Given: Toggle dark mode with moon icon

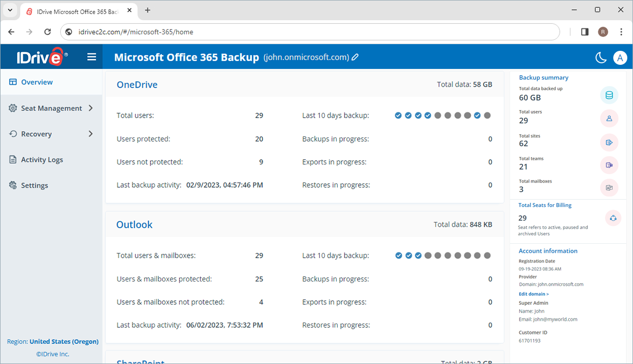Looking at the screenshot, I should [x=601, y=58].
